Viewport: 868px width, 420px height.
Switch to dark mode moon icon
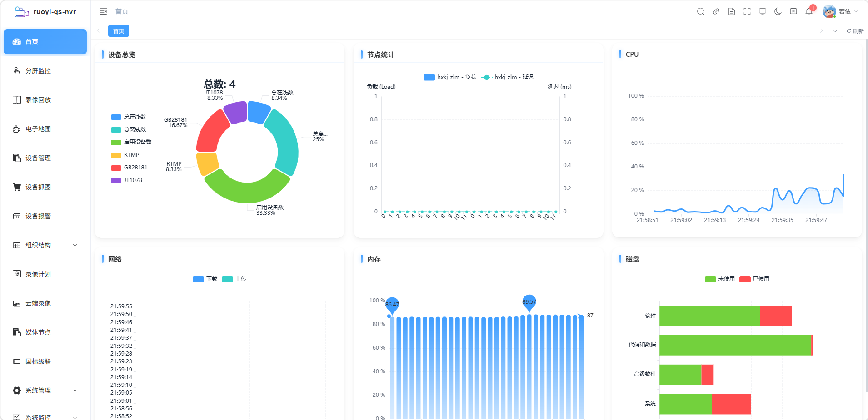(x=778, y=11)
